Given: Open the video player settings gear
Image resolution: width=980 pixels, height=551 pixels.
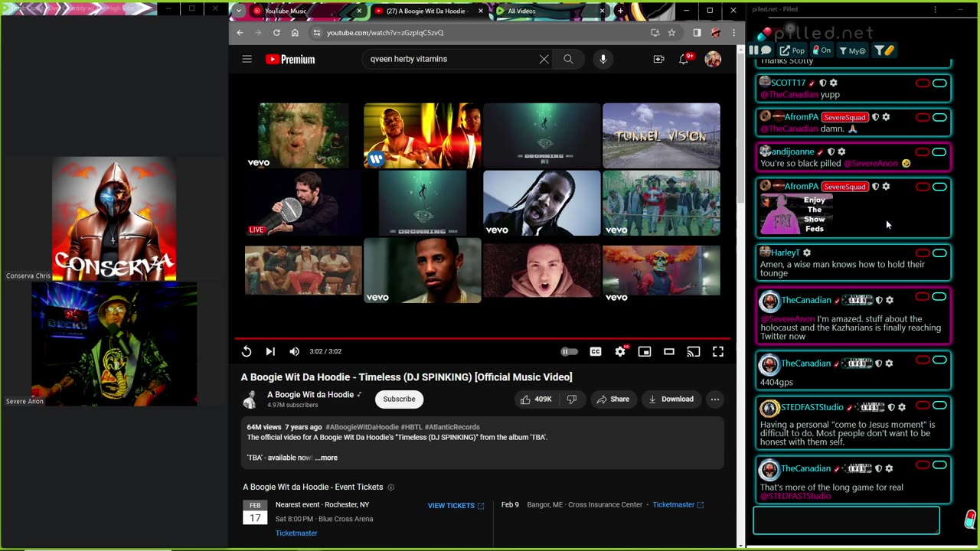Looking at the screenshot, I should (x=620, y=351).
